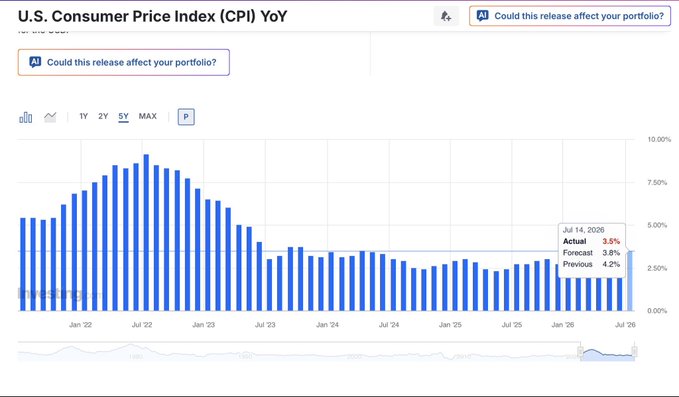The width and height of the screenshot is (679, 397).
Task: Click the Forecast value '3.8%' in tooltip
Action: pyautogui.click(x=611, y=252)
